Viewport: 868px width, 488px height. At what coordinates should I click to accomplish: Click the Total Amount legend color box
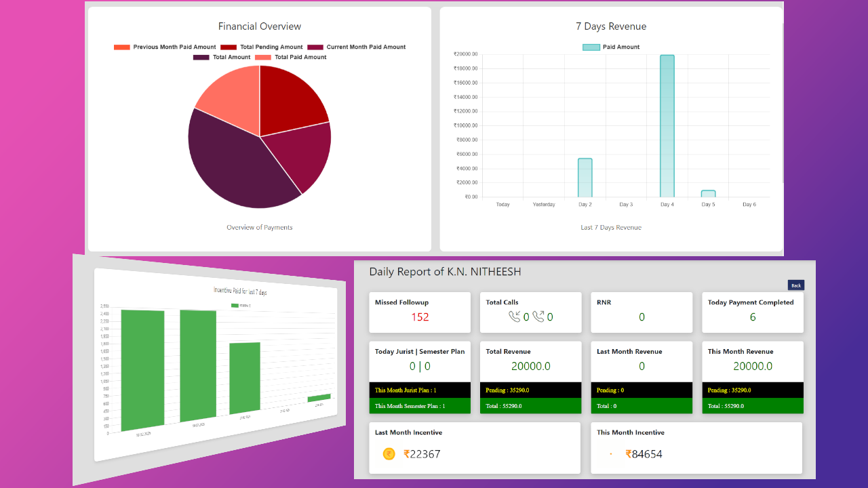pyautogui.click(x=201, y=58)
